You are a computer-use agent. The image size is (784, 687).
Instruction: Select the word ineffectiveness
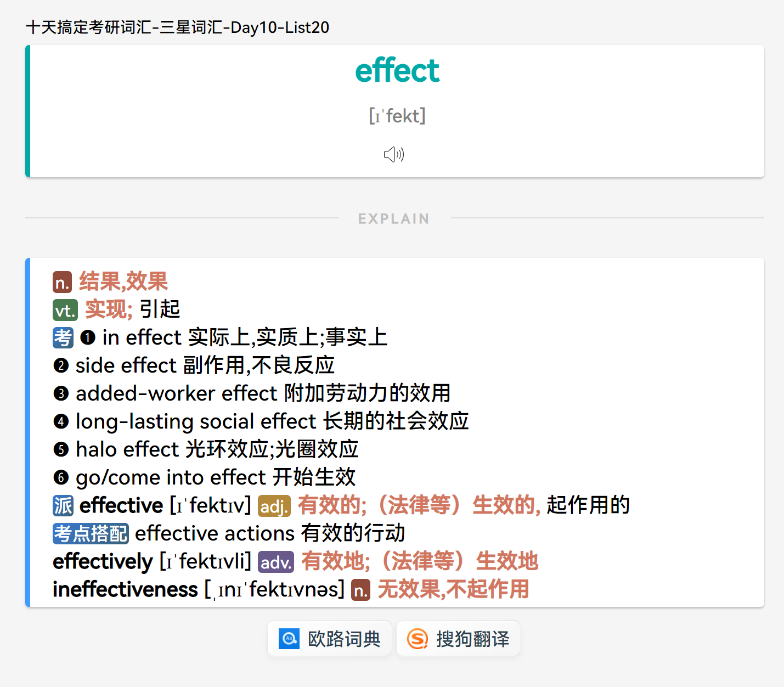tap(125, 589)
